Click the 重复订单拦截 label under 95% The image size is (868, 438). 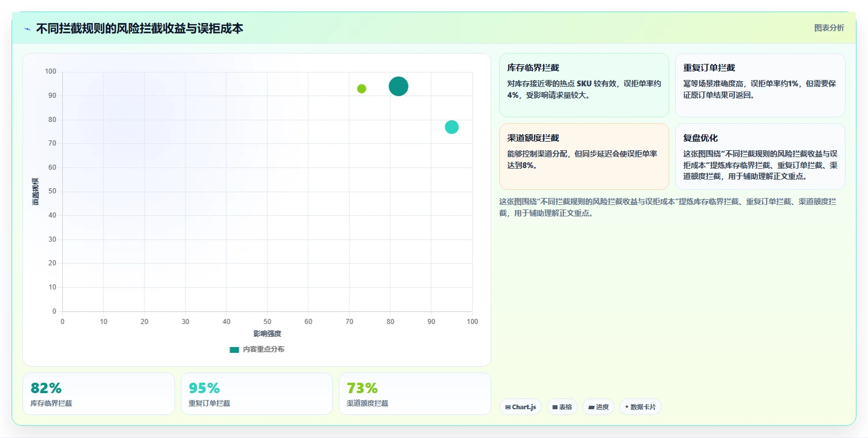tap(209, 403)
